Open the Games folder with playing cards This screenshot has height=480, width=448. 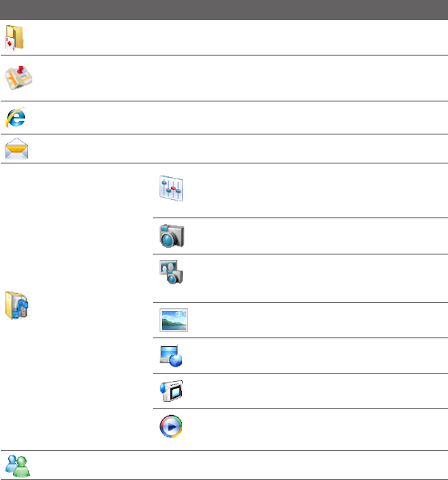(14, 38)
